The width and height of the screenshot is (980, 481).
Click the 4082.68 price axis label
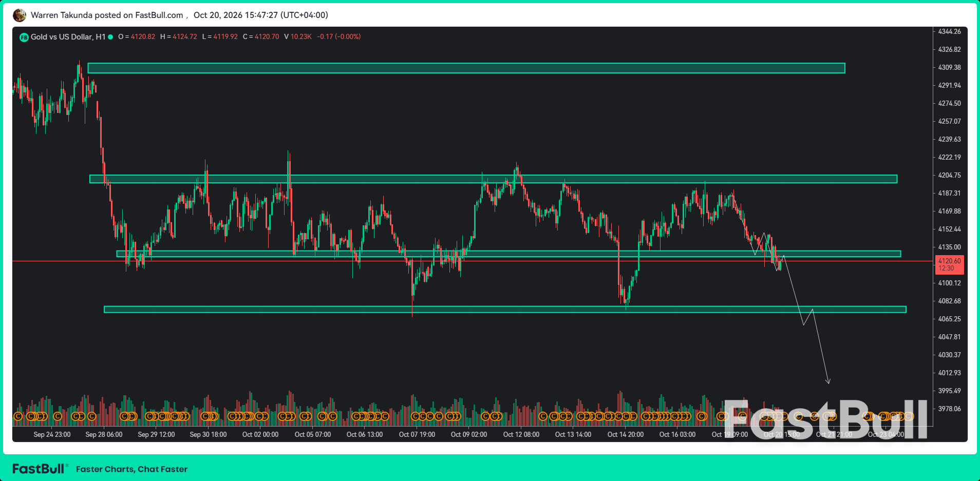949,301
